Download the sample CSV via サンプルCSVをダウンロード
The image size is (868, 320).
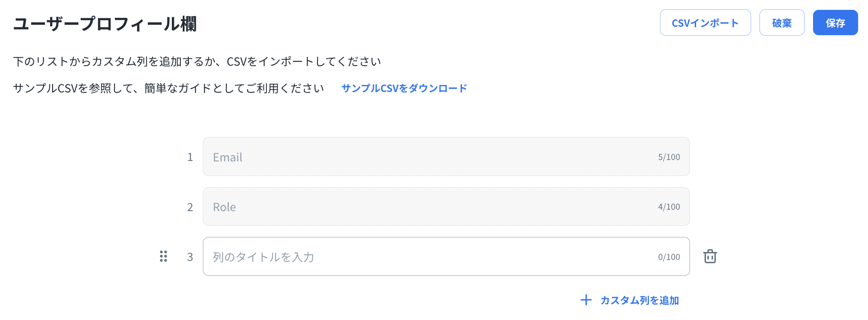coord(404,88)
